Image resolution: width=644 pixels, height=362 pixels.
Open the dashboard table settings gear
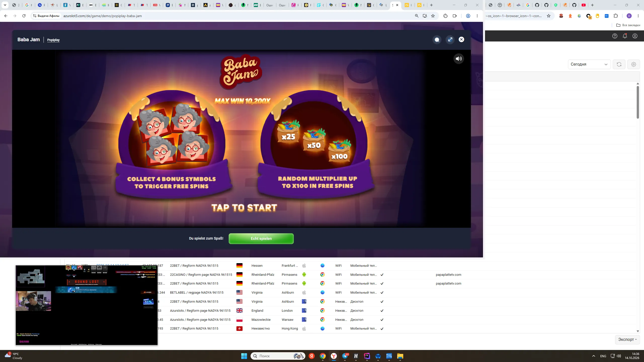pos(634,64)
